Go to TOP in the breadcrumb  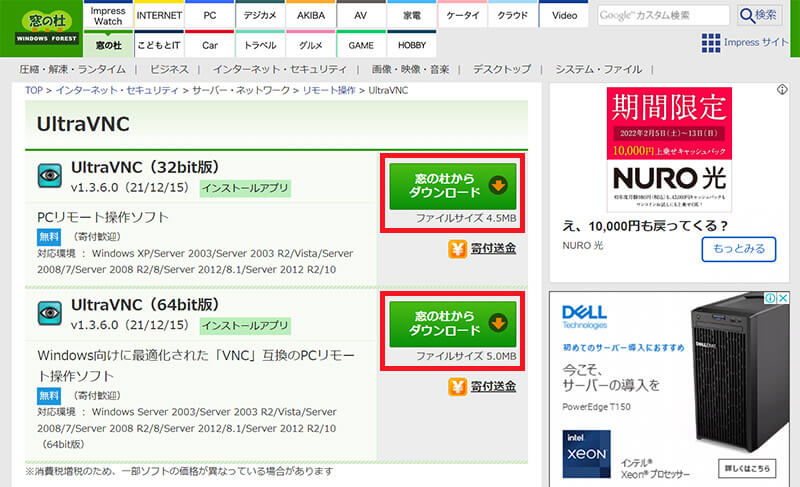pos(34,90)
